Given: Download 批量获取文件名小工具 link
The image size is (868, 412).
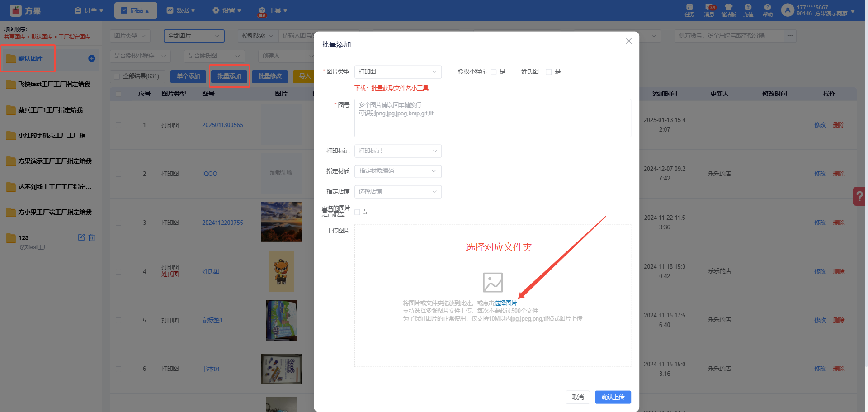Looking at the screenshot, I should coord(400,89).
